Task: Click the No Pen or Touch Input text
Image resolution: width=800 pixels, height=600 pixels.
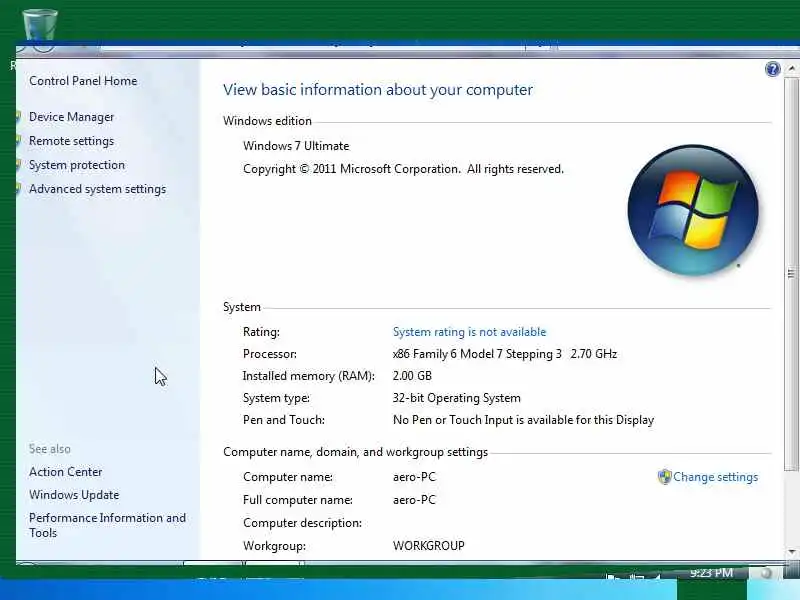Action: pyautogui.click(x=523, y=420)
